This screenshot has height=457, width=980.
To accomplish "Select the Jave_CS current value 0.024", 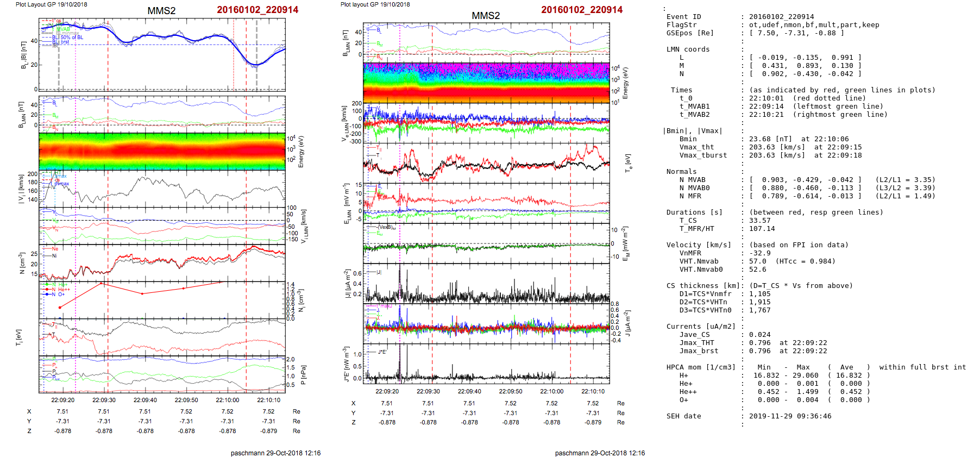I will click(759, 335).
